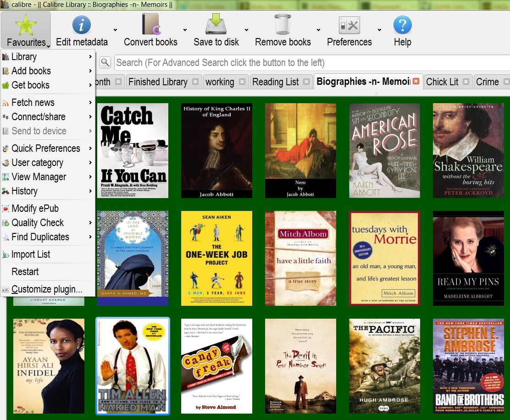
Task: Click the Edit metadata info icon
Action: coord(82,24)
